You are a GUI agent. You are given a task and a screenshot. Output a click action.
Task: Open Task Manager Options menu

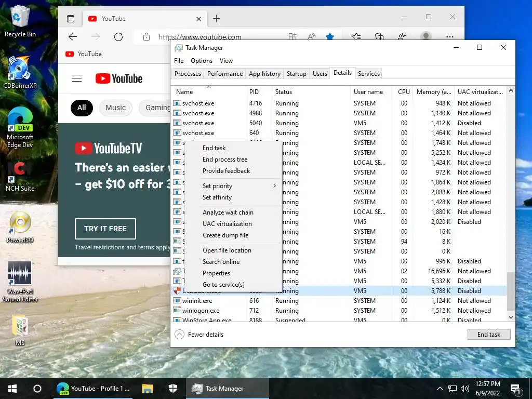pyautogui.click(x=202, y=61)
